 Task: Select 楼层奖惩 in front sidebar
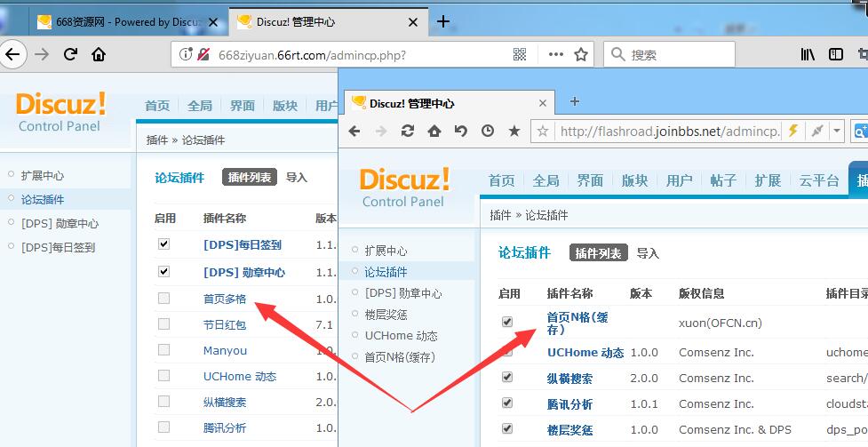click(386, 315)
